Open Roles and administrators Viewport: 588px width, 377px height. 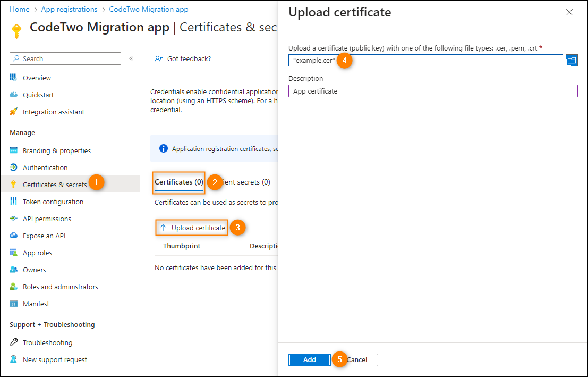(x=61, y=287)
